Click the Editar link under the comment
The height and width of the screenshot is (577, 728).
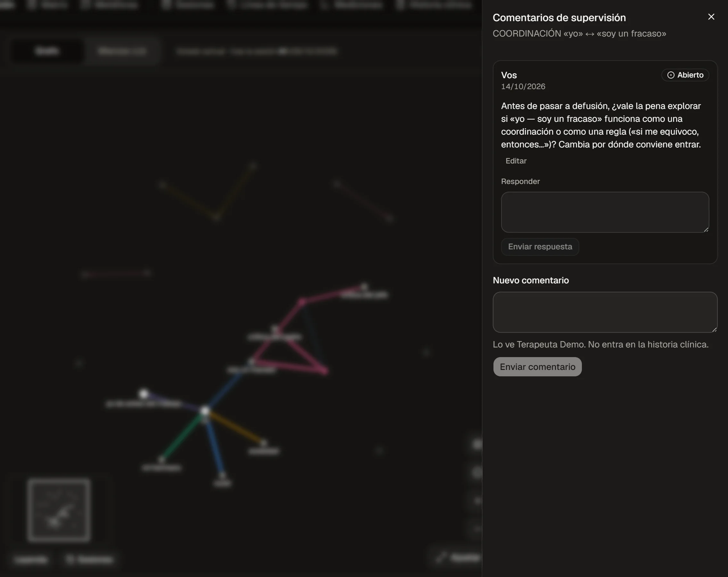coord(516,161)
